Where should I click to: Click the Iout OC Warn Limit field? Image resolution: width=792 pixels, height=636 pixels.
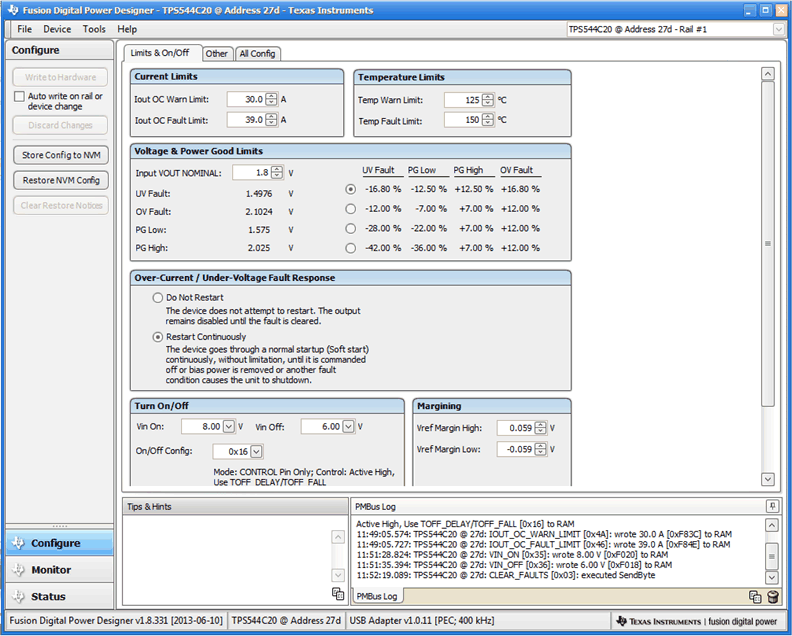coord(245,99)
